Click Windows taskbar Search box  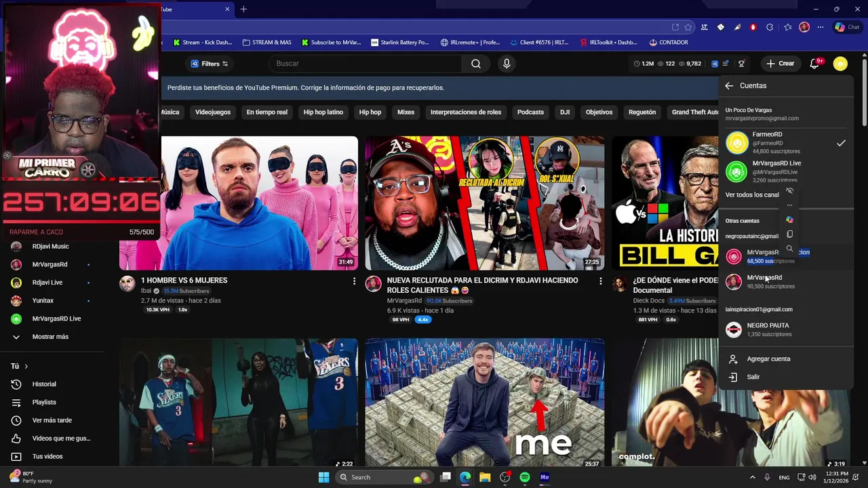384,477
